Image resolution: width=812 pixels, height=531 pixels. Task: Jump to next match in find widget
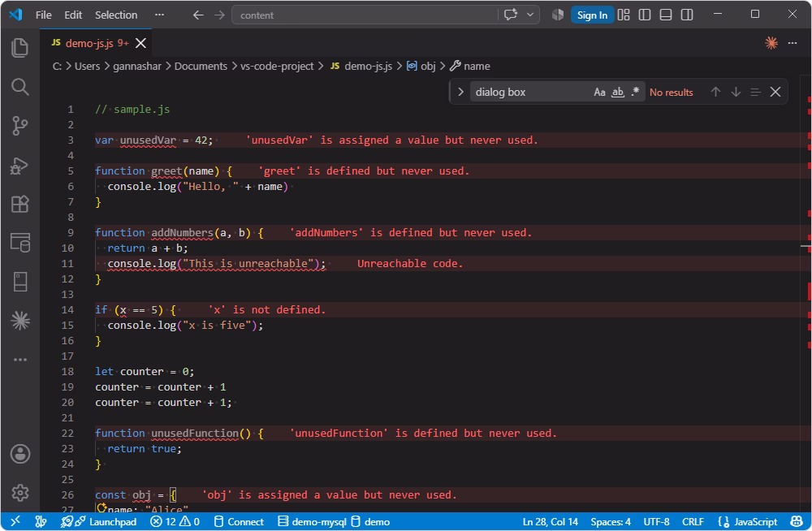click(x=736, y=93)
